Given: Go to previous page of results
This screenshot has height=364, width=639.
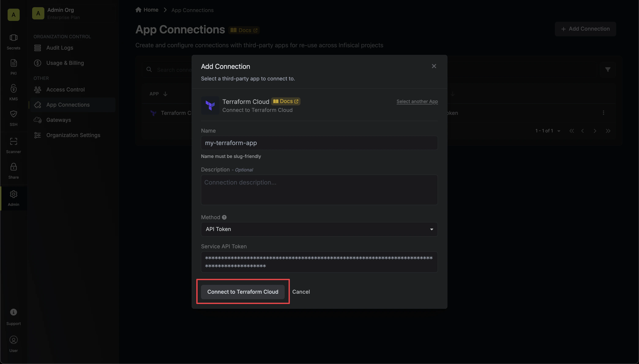Looking at the screenshot, I should pos(583,131).
